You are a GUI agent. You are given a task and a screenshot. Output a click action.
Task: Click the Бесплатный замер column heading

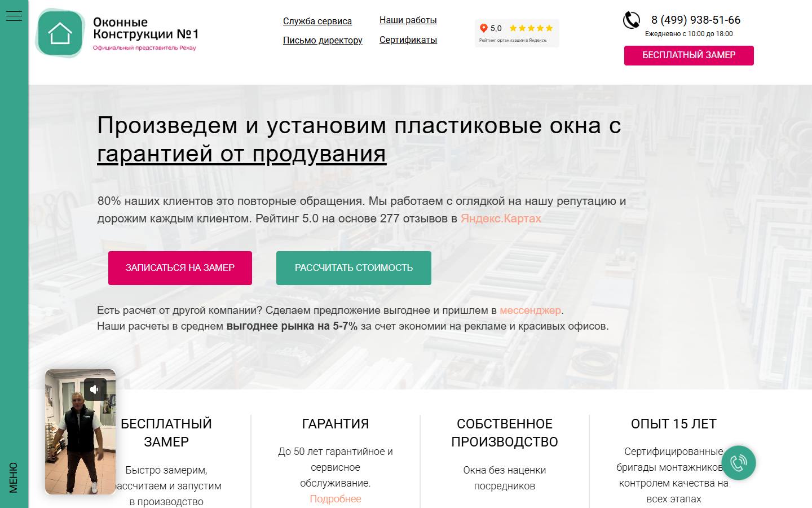point(166,433)
